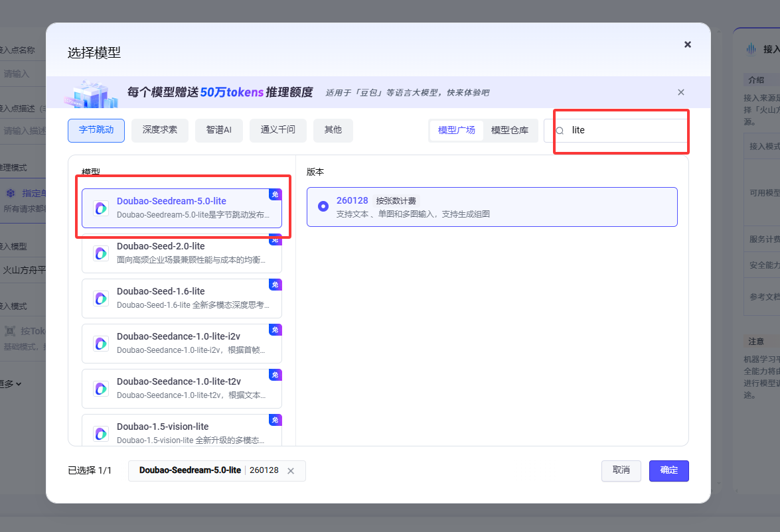The height and width of the screenshot is (532, 780).
Task: Click the Doubao-Seed-1.6-lite model icon
Action: click(101, 299)
